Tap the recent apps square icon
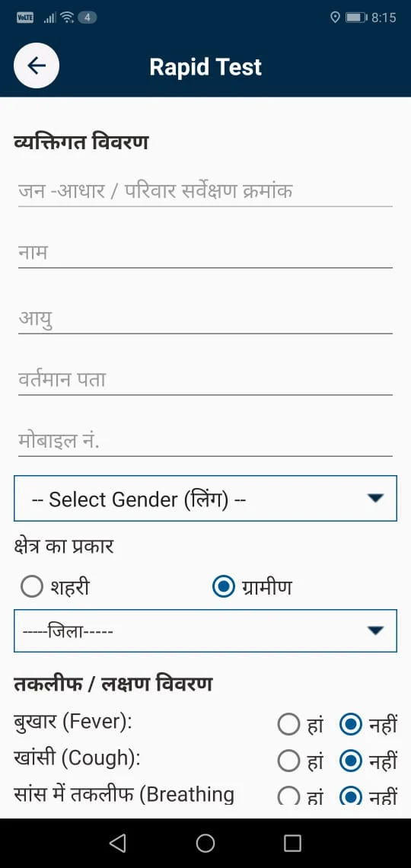The width and height of the screenshot is (411, 868). click(x=292, y=843)
